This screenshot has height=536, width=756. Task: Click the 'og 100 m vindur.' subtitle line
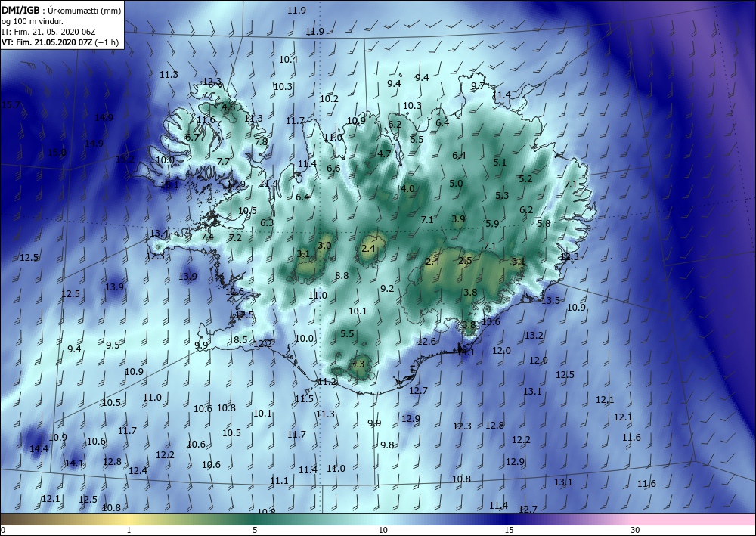coord(33,21)
